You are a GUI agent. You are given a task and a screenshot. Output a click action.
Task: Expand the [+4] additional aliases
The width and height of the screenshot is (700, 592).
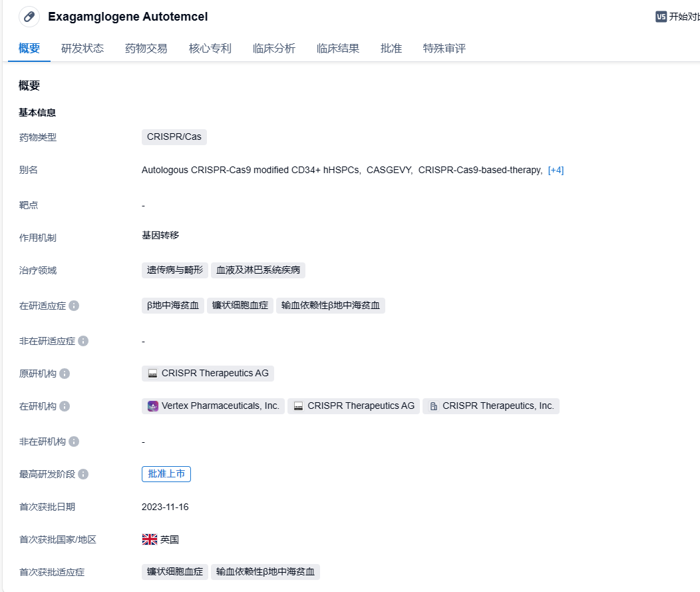(x=556, y=170)
